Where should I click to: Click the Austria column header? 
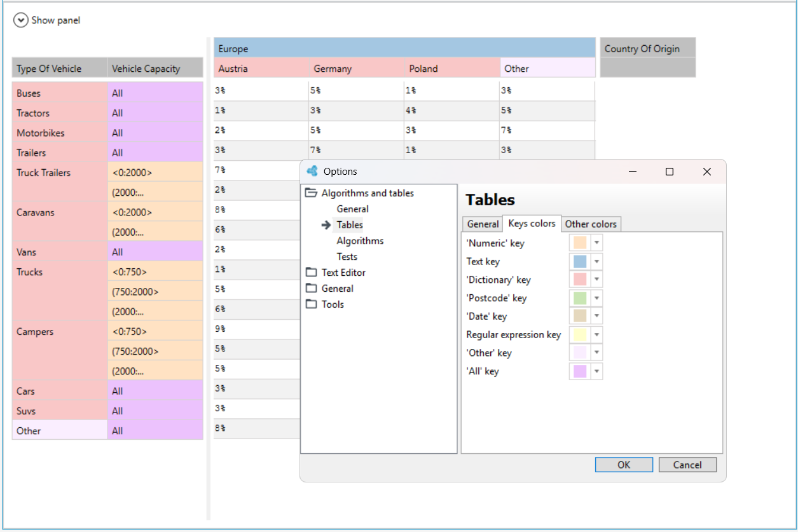261,68
